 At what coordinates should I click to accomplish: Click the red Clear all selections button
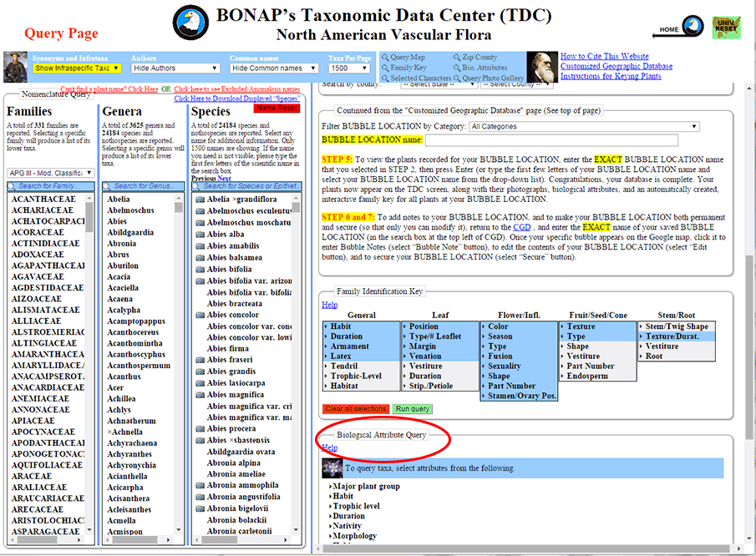point(356,409)
